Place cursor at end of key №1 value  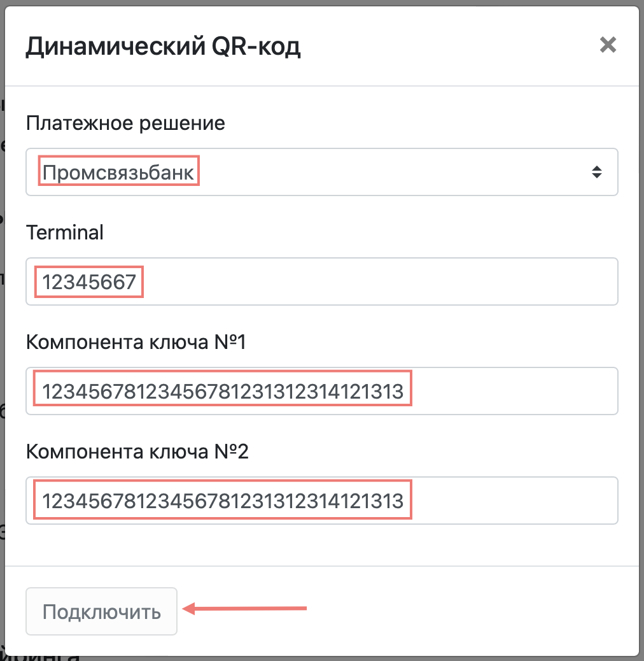pos(404,392)
